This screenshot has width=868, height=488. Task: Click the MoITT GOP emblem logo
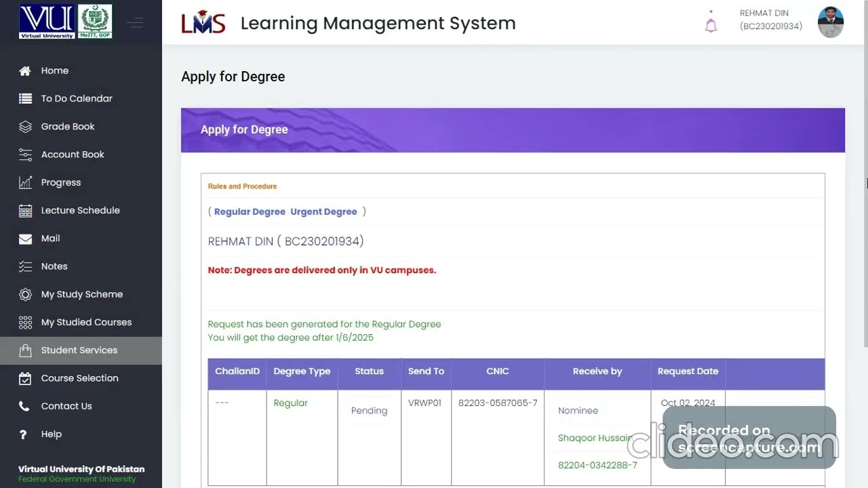[95, 21]
